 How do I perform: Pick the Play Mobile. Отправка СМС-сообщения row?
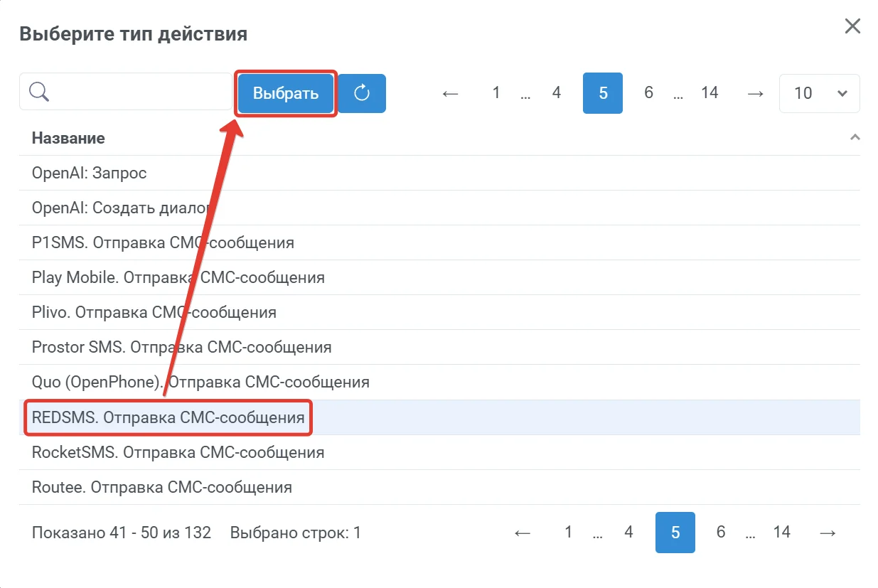(439, 277)
